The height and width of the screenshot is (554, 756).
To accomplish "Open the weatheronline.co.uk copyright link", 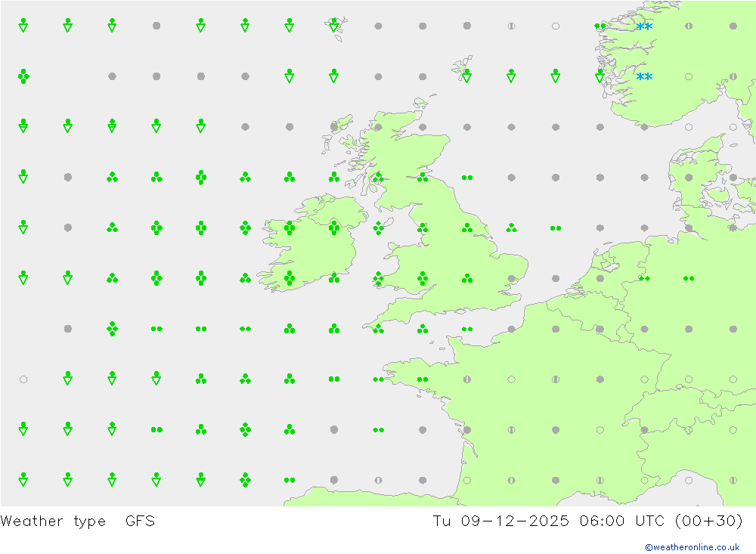I will tap(692, 547).
